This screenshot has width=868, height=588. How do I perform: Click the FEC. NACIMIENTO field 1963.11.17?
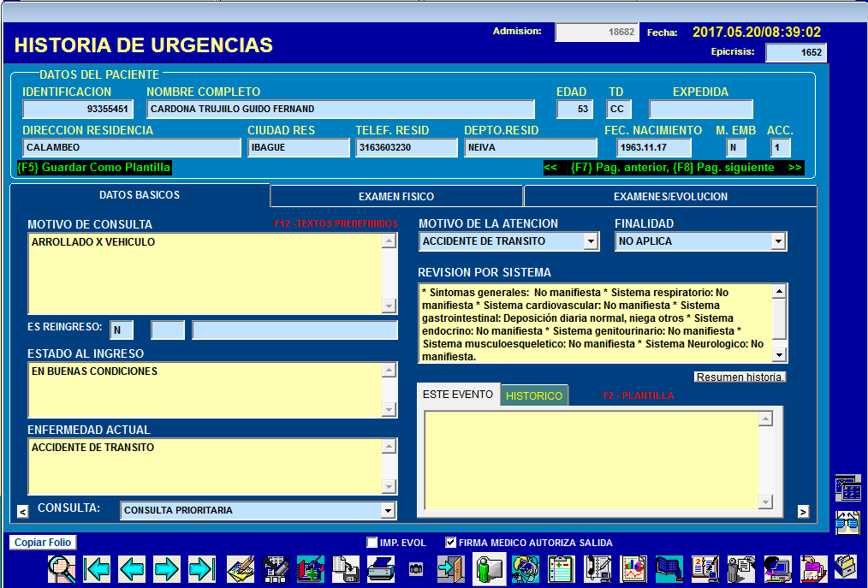coord(654,148)
